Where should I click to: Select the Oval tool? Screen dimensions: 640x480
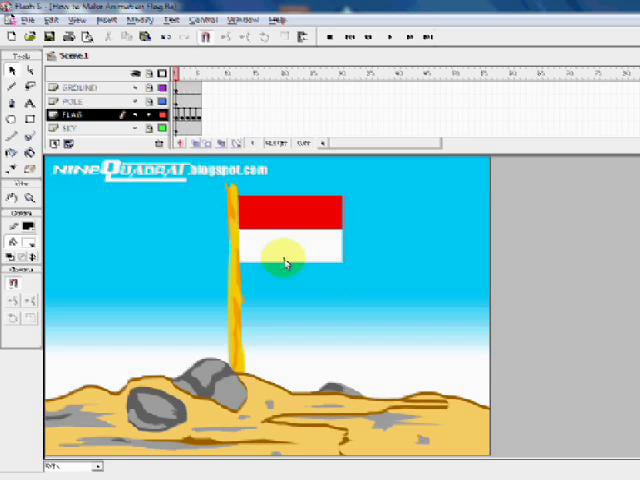pos(12,120)
